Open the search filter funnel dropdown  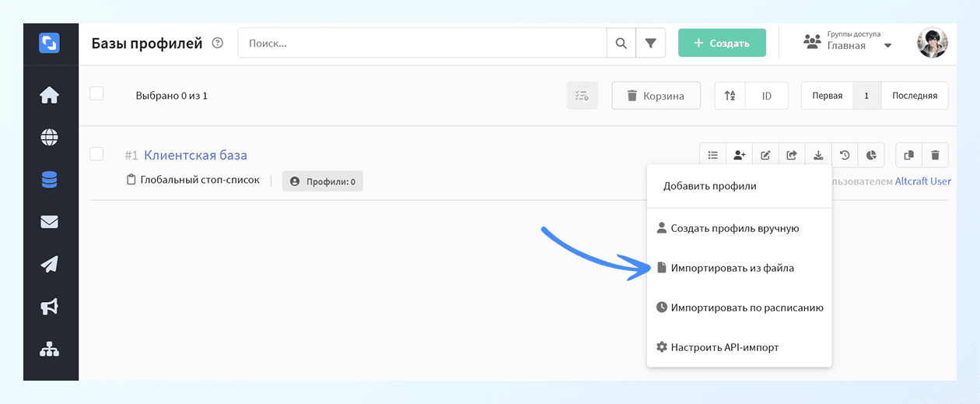[x=650, y=44]
